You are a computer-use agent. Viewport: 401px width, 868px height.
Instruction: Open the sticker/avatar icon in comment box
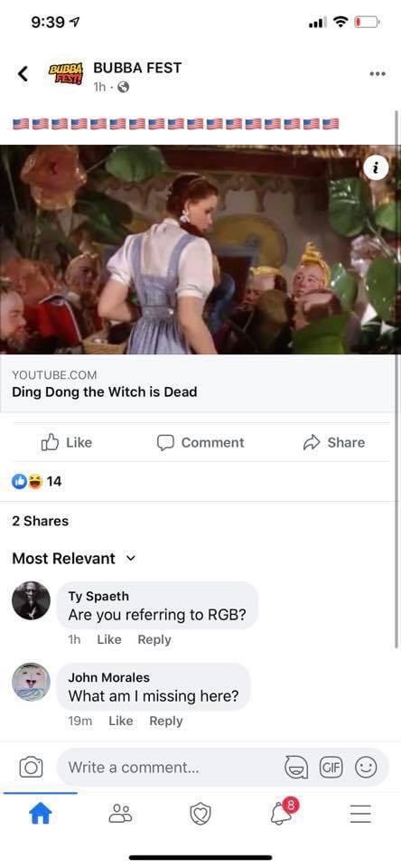tap(296, 768)
